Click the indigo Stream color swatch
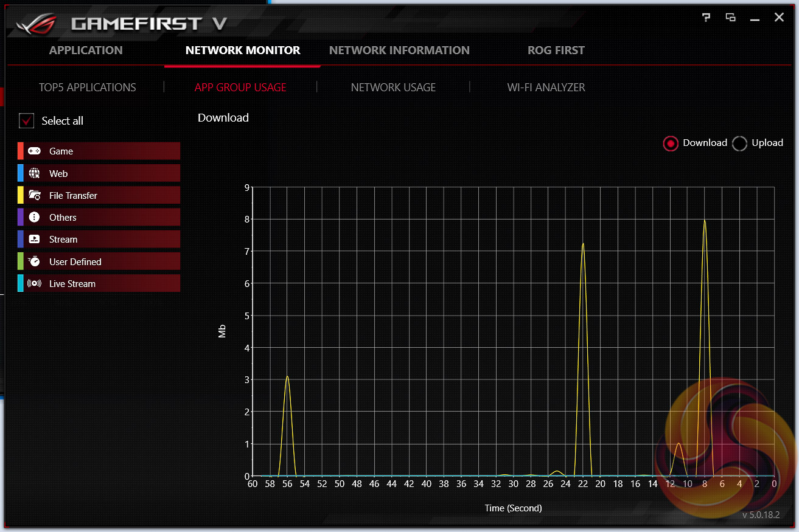This screenshot has height=532, width=799. (20, 239)
